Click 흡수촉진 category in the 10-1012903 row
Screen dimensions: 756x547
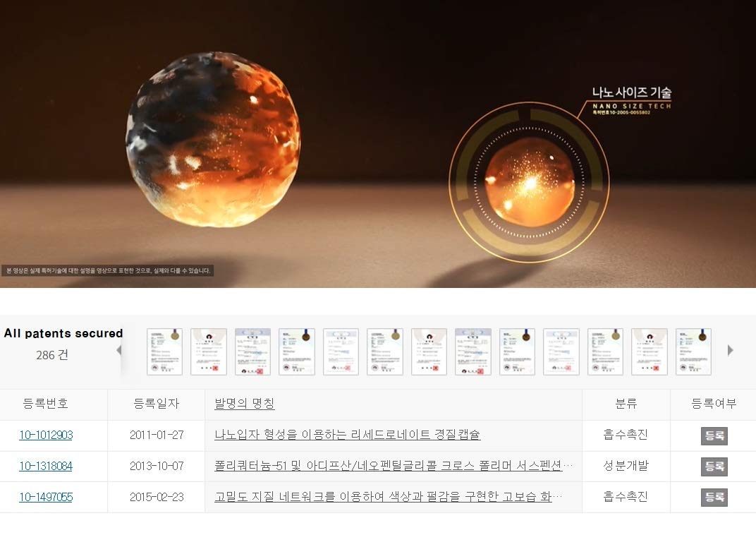click(x=626, y=435)
